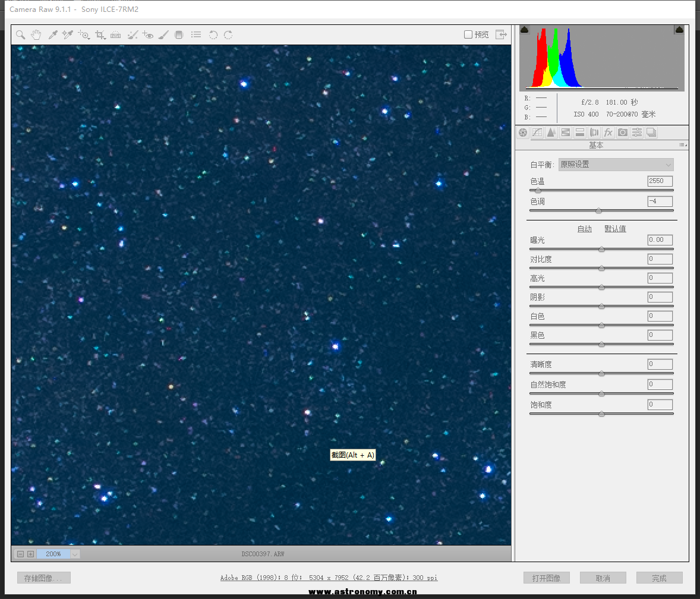Click the 色温 temperature value field
700x599 pixels.
click(660, 181)
